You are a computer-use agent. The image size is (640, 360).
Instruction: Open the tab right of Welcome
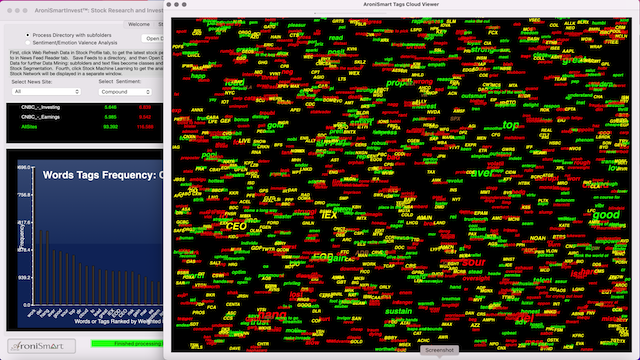pyautogui.click(x=160, y=24)
